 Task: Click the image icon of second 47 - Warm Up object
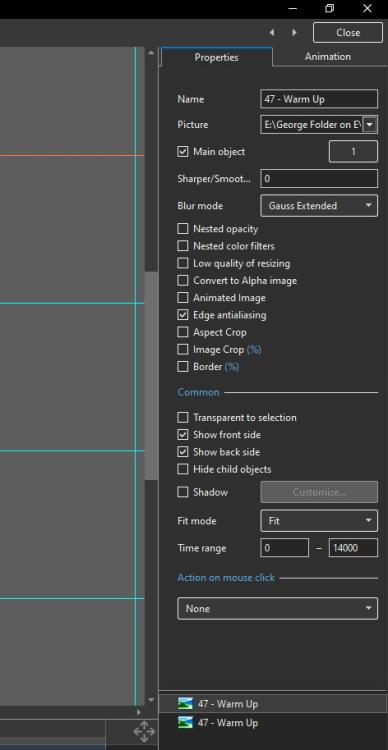point(185,722)
